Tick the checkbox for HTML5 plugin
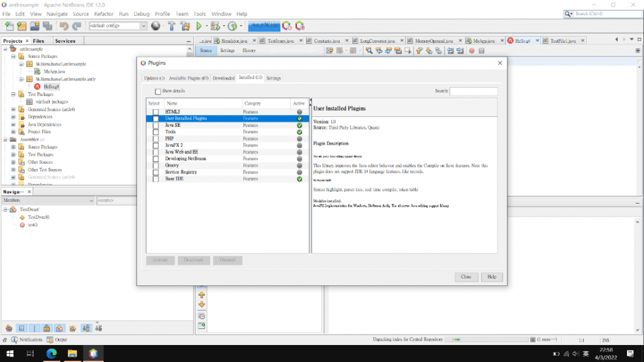The width and height of the screenshot is (644, 362). [155, 112]
